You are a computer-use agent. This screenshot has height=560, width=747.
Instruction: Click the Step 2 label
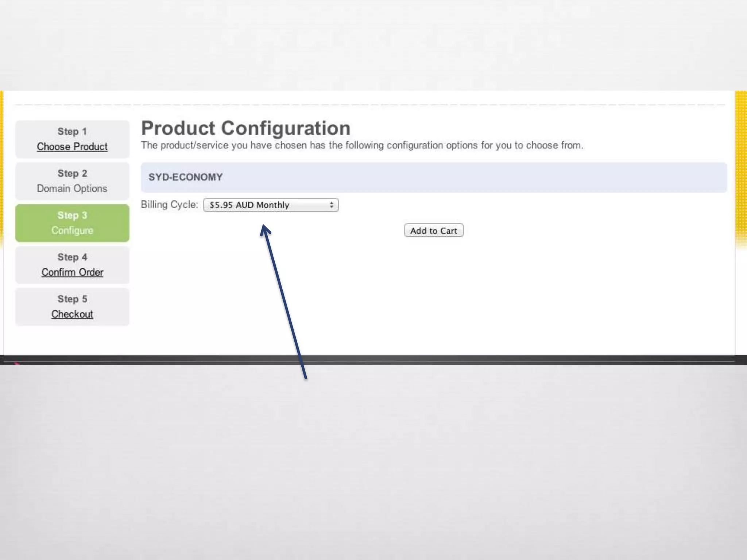coord(72,174)
